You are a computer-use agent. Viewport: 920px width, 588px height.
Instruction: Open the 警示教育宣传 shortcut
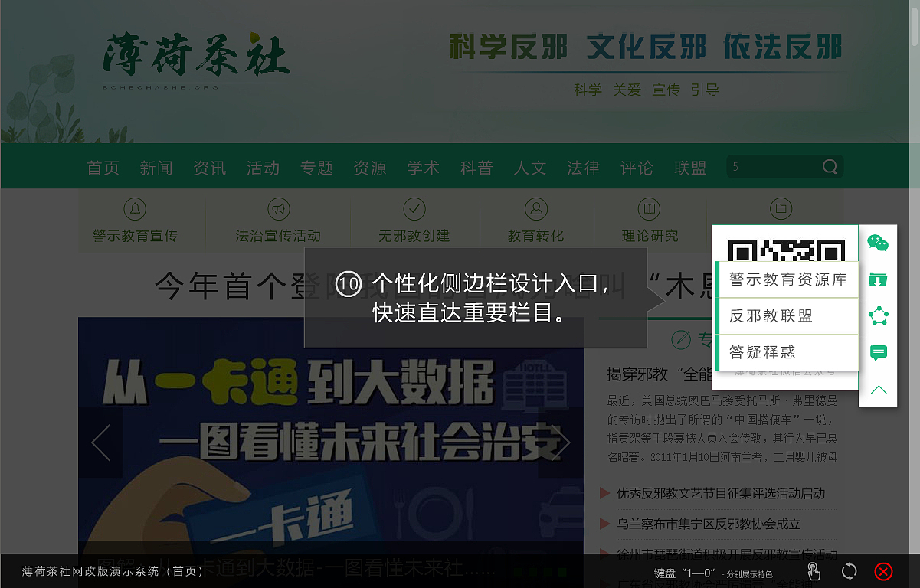click(x=135, y=236)
